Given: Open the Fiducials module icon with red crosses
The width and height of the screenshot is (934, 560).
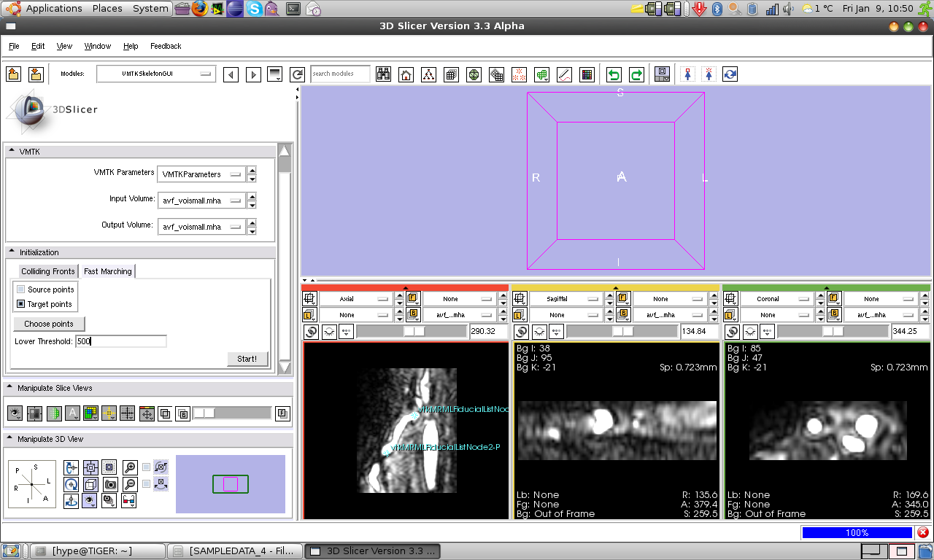Looking at the screenshot, I should coord(519,74).
